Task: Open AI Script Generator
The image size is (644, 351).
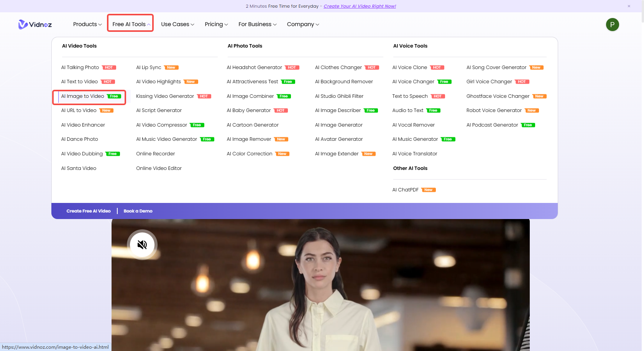Action: pyautogui.click(x=159, y=110)
